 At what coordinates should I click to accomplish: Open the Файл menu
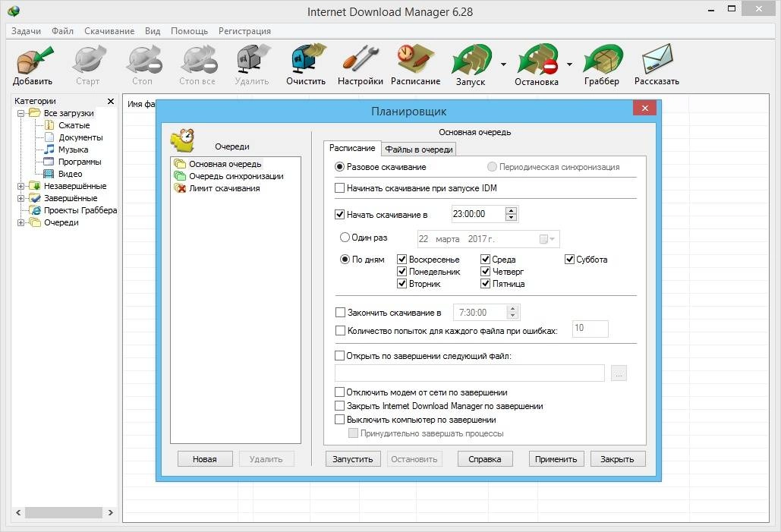pyautogui.click(x=62, y=31)
